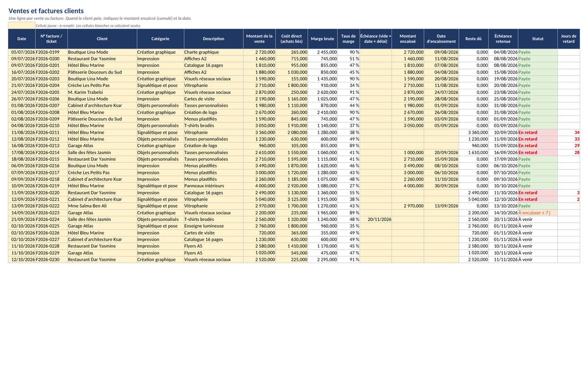Click invoice number F2026-0230
Image resolution: width=588 pixels, height=368 pixels.
51,260
